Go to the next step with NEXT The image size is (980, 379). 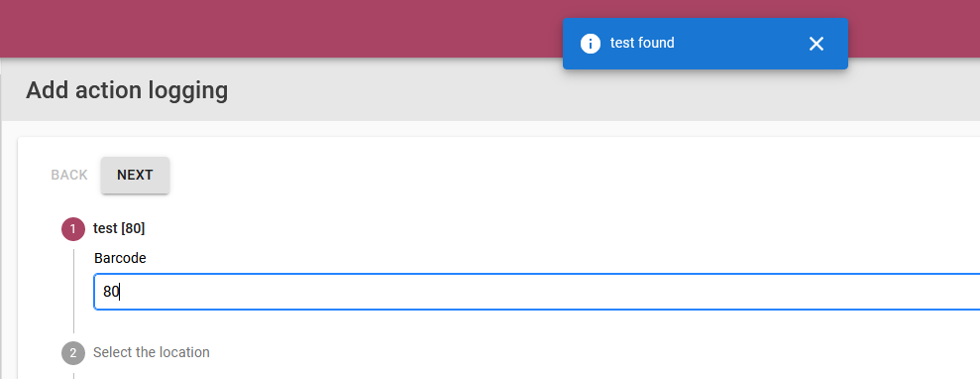pyautogui.click(x=135, y=176)
